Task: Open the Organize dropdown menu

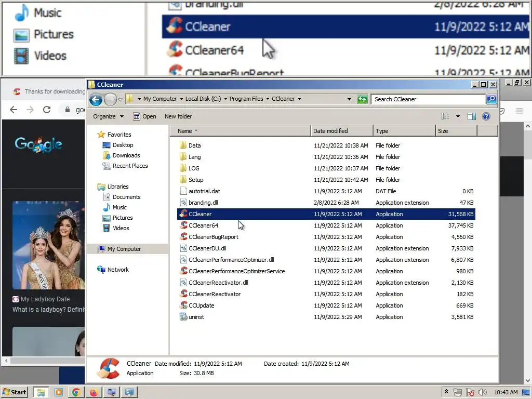Action: pos(108,116)
